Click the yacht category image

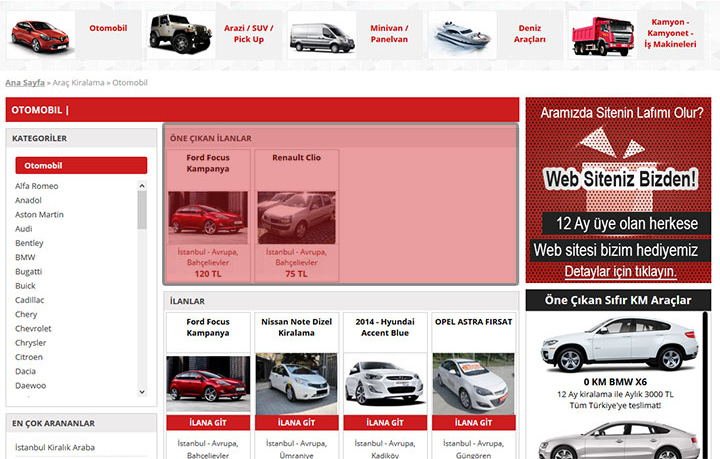[462, 35]
